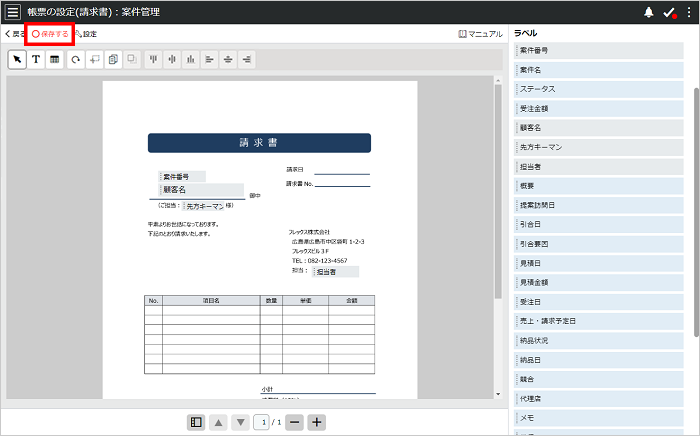Click the canvas vertical scrollbar thumb
This screenshot has height=436, width=700.
[498, 191]
